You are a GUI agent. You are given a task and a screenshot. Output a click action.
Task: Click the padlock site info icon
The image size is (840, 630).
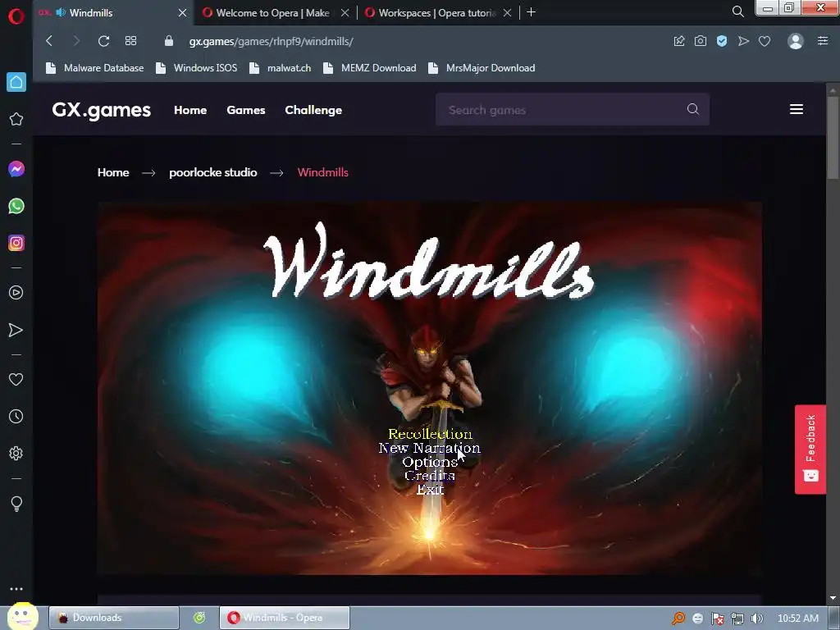pos(169,41)
